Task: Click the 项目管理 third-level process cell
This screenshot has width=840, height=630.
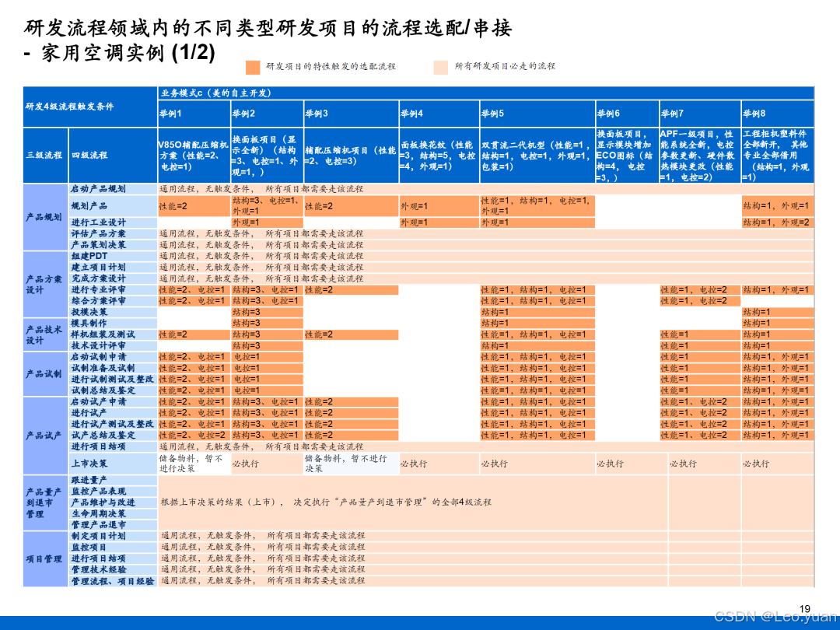Action: tap(46, 558)
